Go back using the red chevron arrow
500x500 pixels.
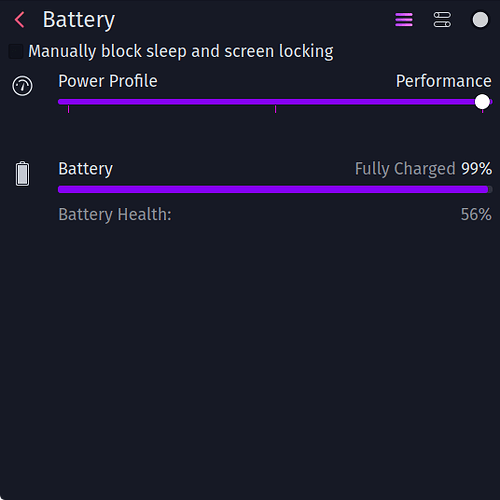20,20
